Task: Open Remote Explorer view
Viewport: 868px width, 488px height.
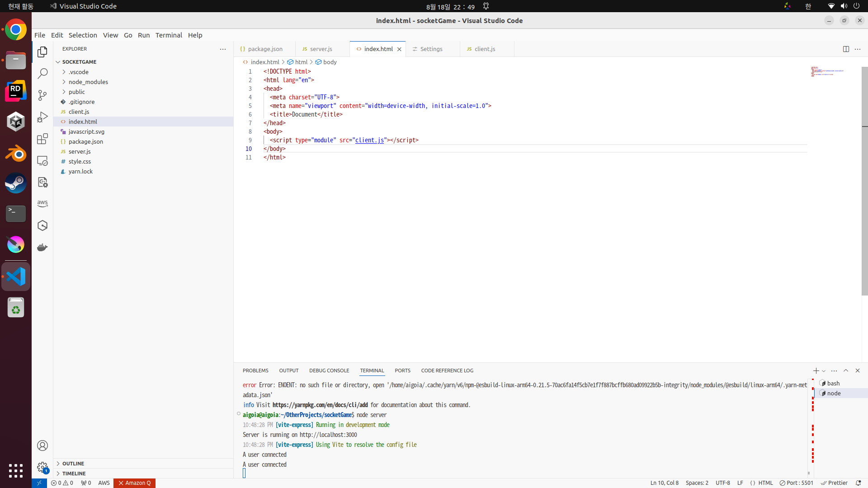Action: [x=42, y=160]
